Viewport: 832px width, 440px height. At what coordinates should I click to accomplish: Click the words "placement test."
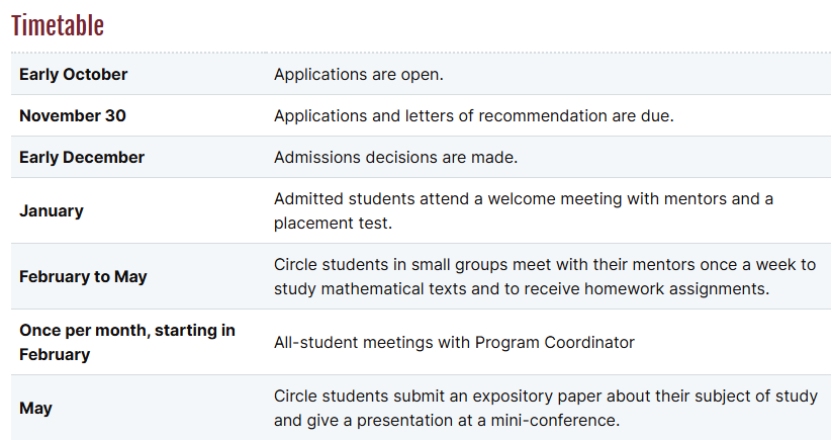(333, 223)
